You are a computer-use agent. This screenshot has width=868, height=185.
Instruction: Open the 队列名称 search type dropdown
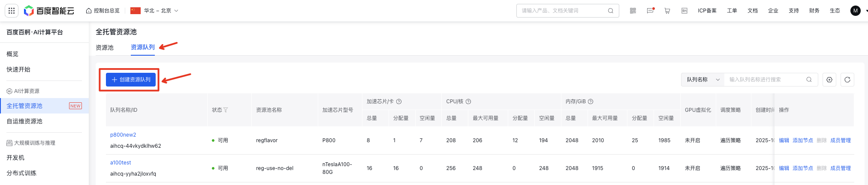702,80
